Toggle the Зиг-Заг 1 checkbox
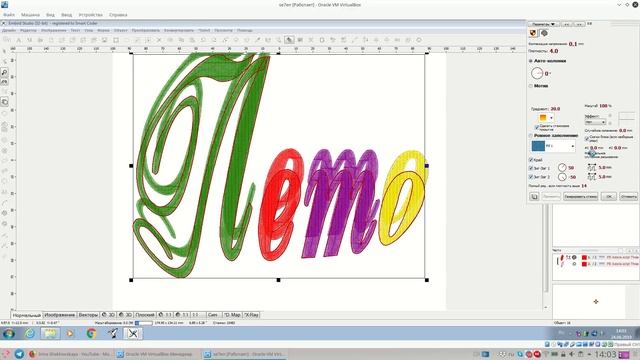 tap(531, 168)
